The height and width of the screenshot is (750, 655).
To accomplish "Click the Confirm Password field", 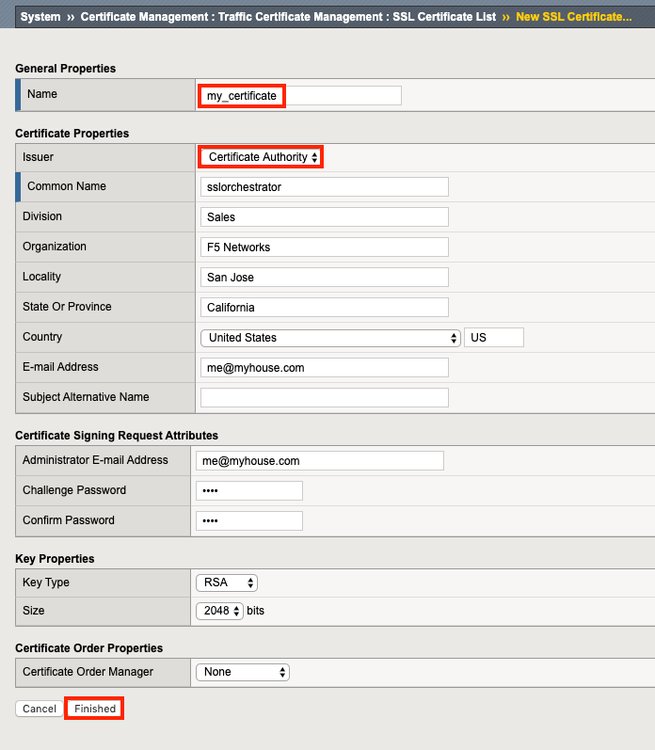I will [x=249, y=521].
